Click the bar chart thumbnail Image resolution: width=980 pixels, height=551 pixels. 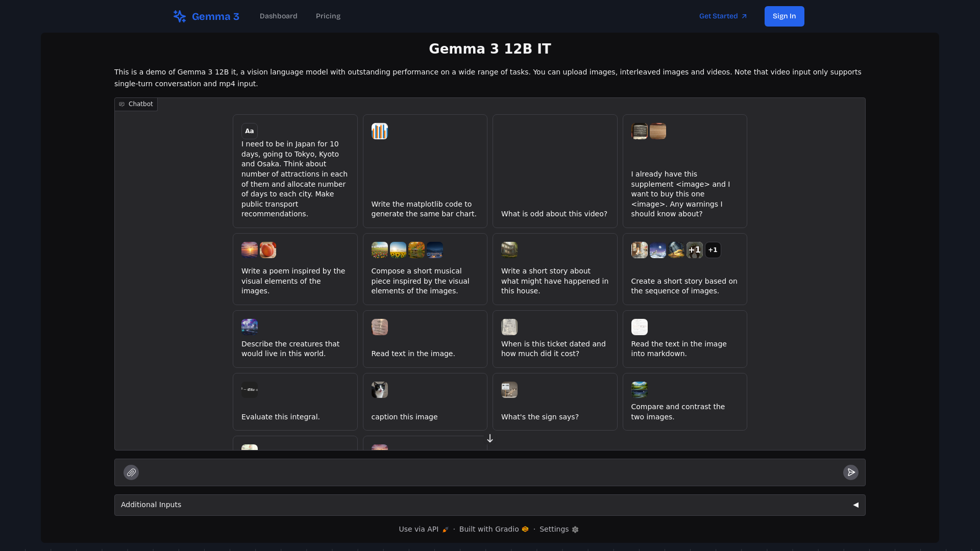point(380,131)
